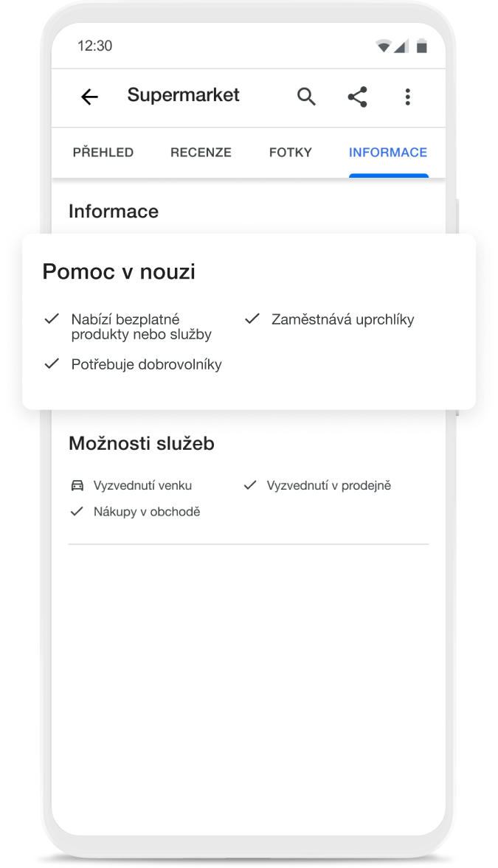The width and height of the screenshot is (498, 868).
Task: Toggle the Nabízí bezplatné produkty checkmark
Action: (52, 319)
